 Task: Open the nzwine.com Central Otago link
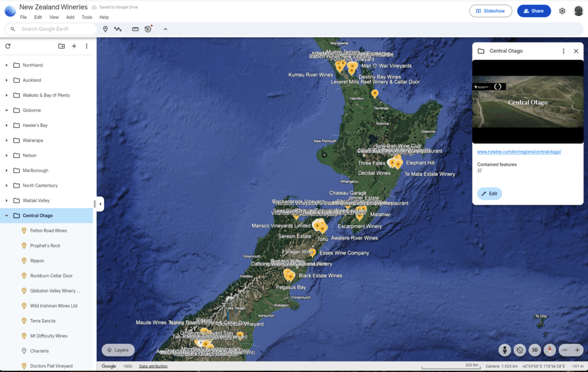coord(519,152)
